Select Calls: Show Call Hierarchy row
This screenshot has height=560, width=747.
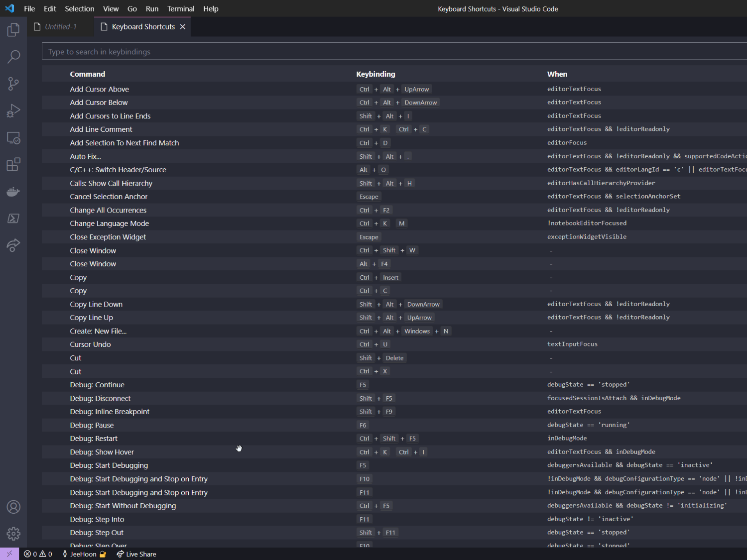tap(394, 183)
